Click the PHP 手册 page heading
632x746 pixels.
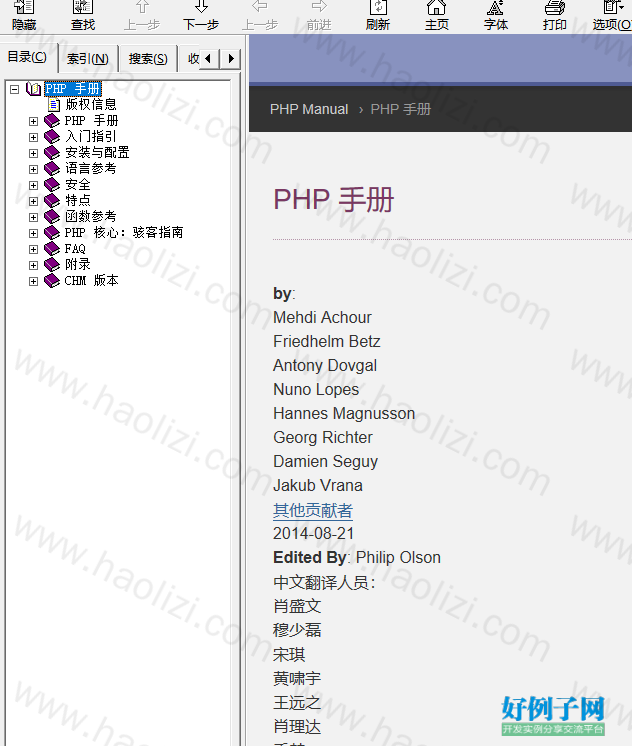pyautogui.click(x=333, y=199)
